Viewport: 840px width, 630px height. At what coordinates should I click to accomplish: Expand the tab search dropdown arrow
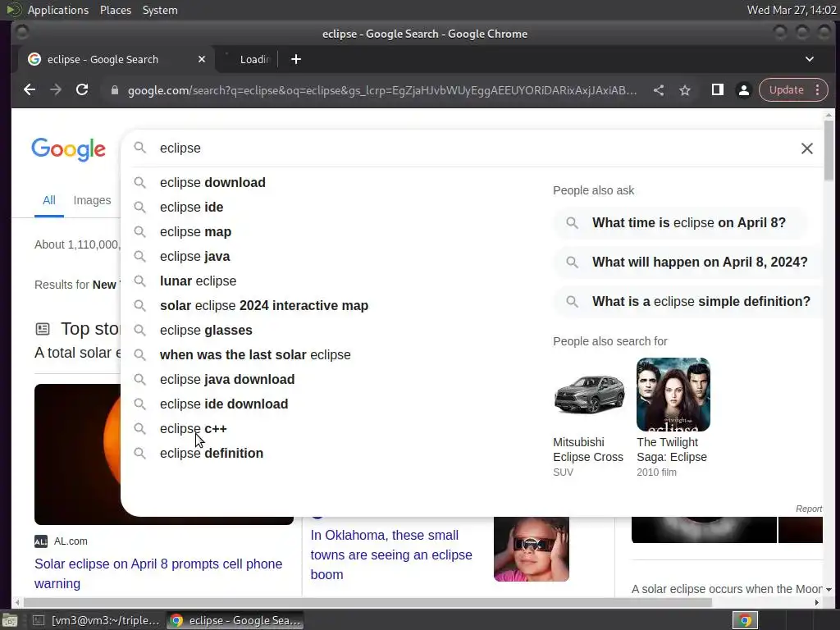[x=810, y=59]
